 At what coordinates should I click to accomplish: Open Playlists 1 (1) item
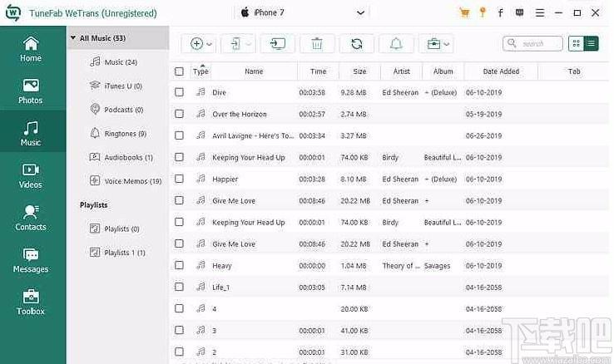coord(117,253)
